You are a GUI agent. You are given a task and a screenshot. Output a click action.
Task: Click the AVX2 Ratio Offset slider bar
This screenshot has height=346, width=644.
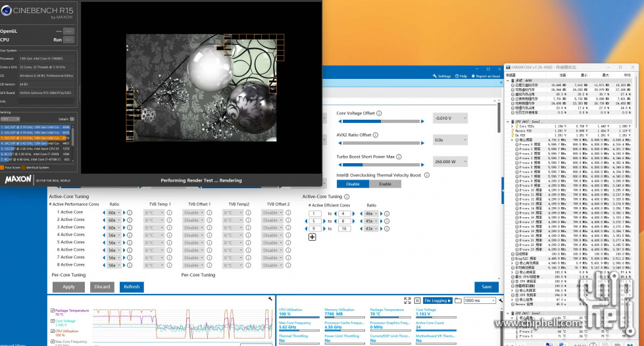coord(381,143)
